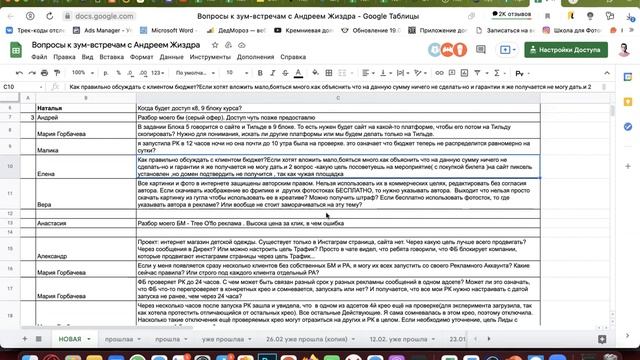Open text rotation dropdown

click(420, 73)
